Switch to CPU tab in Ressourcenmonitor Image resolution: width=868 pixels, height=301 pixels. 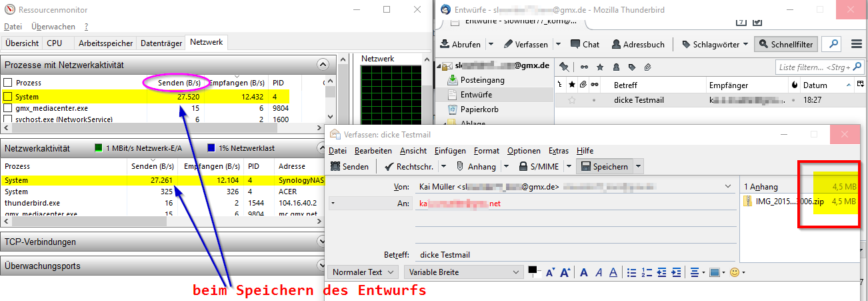pyautogui.click(x=54, y=43)
